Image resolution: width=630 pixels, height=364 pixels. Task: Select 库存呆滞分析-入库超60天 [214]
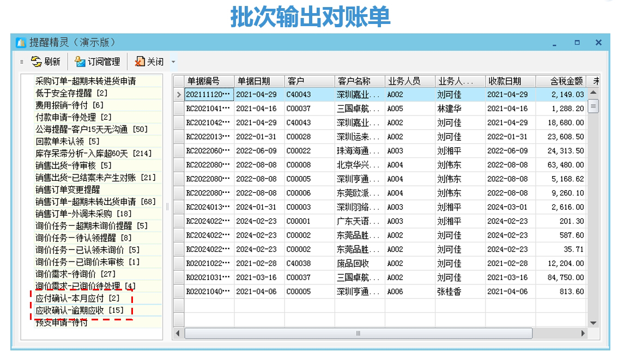coord(93,154)
